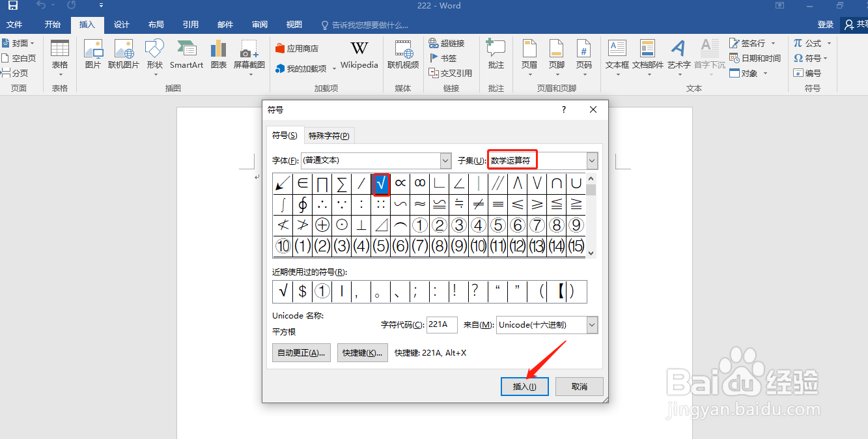This screenshot has width=868, height=439.
Task: Open Wikipedia add-in
Action: pos(359,55)
